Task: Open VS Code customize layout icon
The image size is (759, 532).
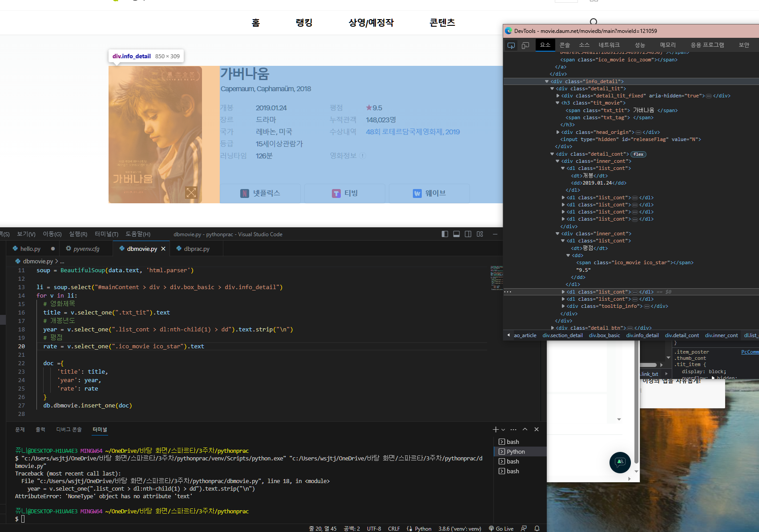Action: coord(480,234)
